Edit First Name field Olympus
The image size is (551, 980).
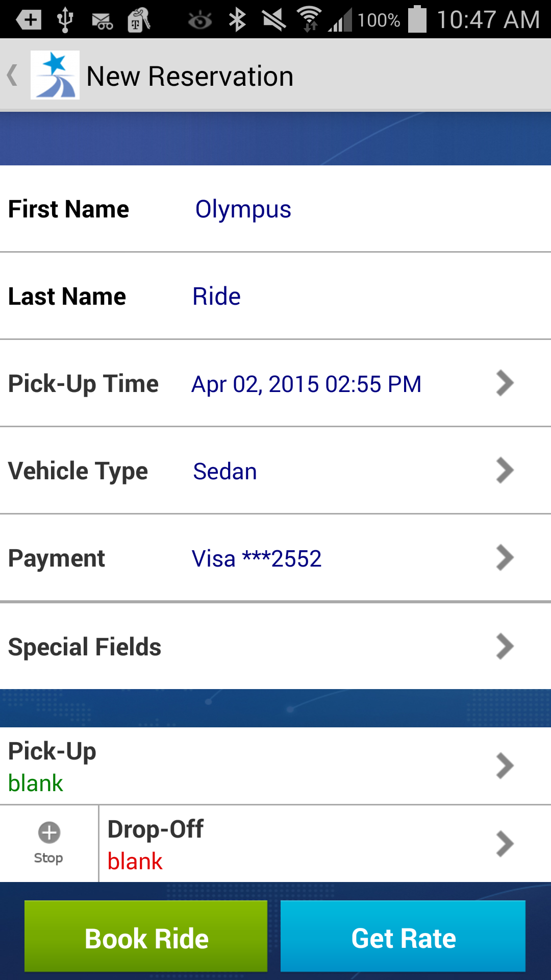coord(243,209)
